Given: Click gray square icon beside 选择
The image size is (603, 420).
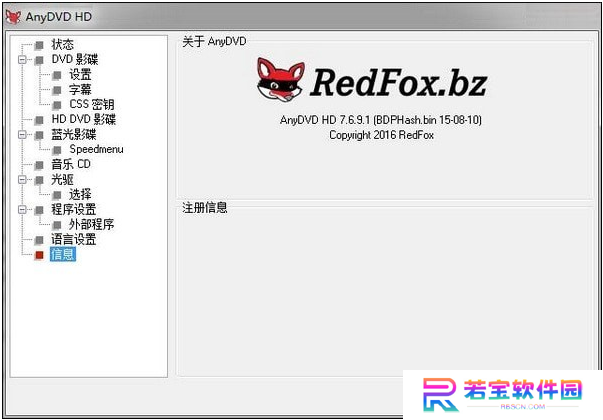Looking at the screenshot, I should (x=57, y=195).
